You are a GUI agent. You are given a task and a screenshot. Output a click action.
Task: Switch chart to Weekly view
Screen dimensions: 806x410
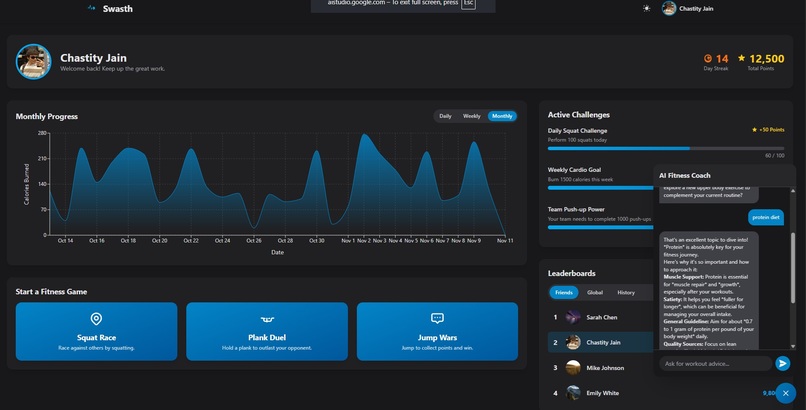(471, 116)
